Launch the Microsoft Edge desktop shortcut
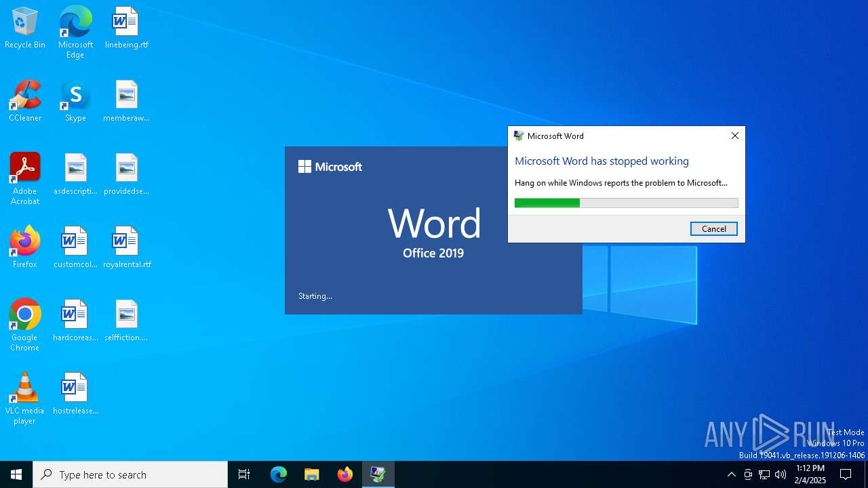868x488 pixels. click(x=75, y=33)
